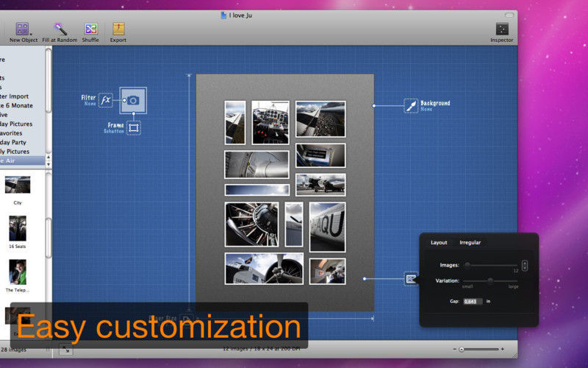Click the 'Background' label on the canvas
The image size is (588, 368).
click(x=435, y=103)
